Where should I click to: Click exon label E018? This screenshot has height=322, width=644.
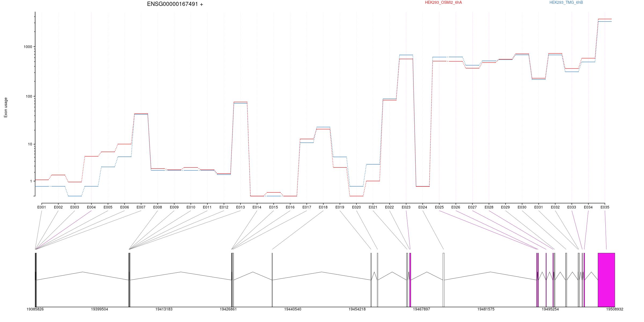pyautogui.click(x=323, y=207)
